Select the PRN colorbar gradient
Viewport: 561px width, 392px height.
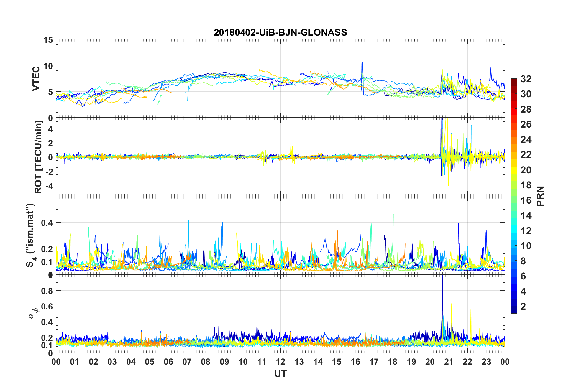pos(514,196)
